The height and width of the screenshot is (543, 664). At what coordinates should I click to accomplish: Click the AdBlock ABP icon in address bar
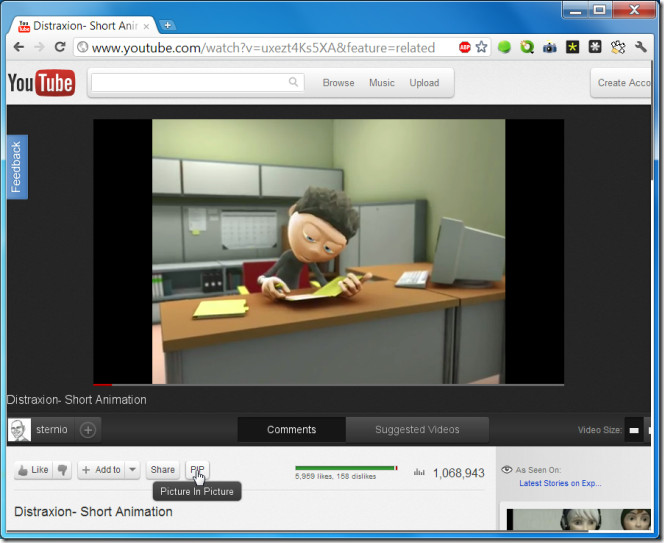click(465, 47)
